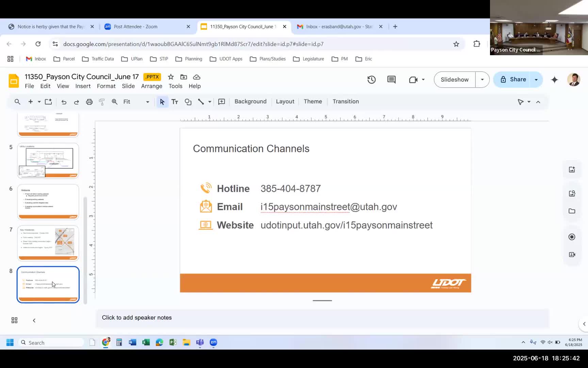
Task: Click the email address text on slide
Action: coord(329,207)
